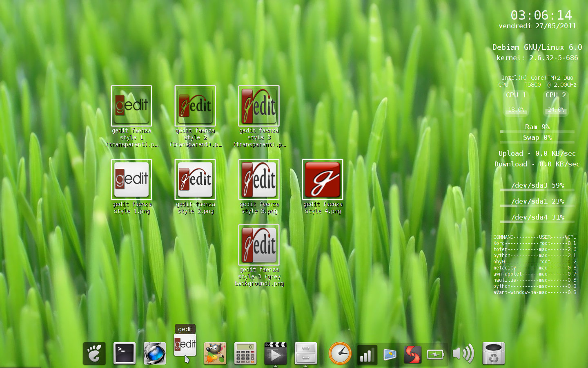Click the Download - 0.0 KB/sec line
The width and height of the screenshot is (588, 368).
pos(537,164)
